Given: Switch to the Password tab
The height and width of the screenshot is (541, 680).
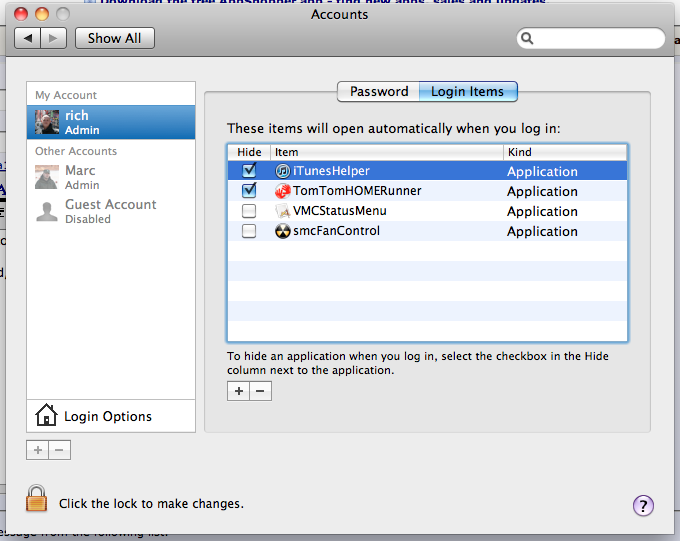Looking at the screenshot, I should pos(378,92).
